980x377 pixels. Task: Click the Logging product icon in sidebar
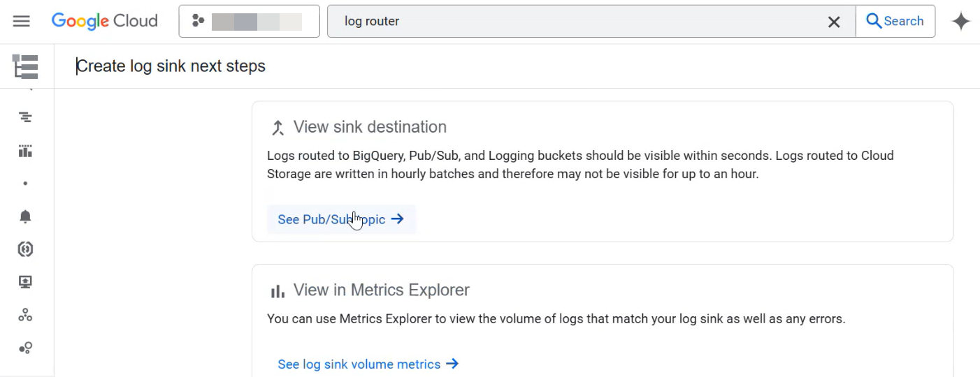tap(25, 66)
